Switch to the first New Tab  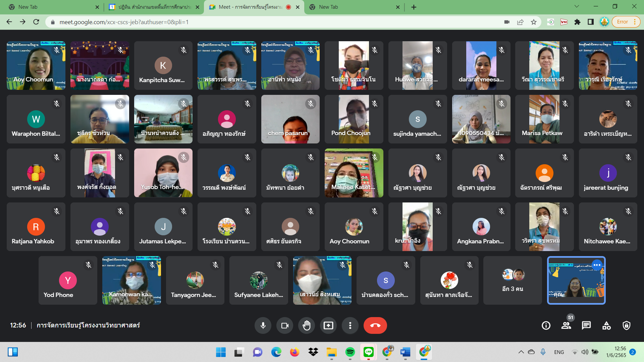pyautogui.click(x=50, y=7)
